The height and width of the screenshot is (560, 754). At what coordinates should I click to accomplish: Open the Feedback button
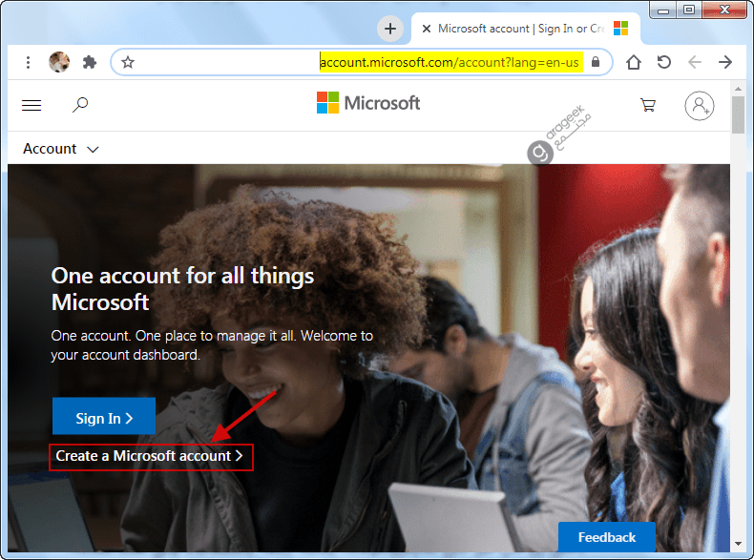point(607,537)
